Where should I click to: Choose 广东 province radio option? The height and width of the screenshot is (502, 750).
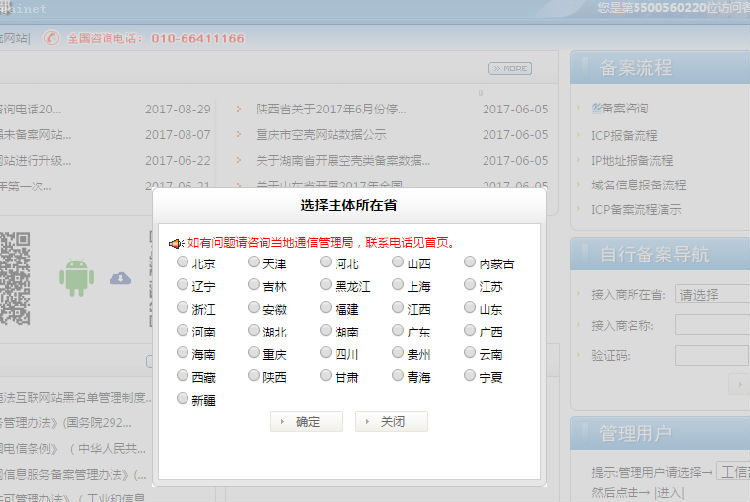coord(398,331)
